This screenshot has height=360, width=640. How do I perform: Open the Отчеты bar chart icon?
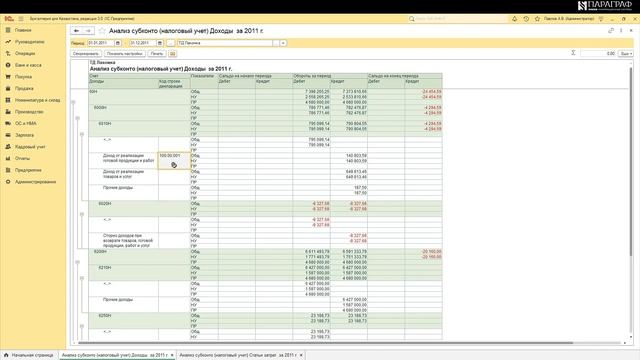click(8, 158)
